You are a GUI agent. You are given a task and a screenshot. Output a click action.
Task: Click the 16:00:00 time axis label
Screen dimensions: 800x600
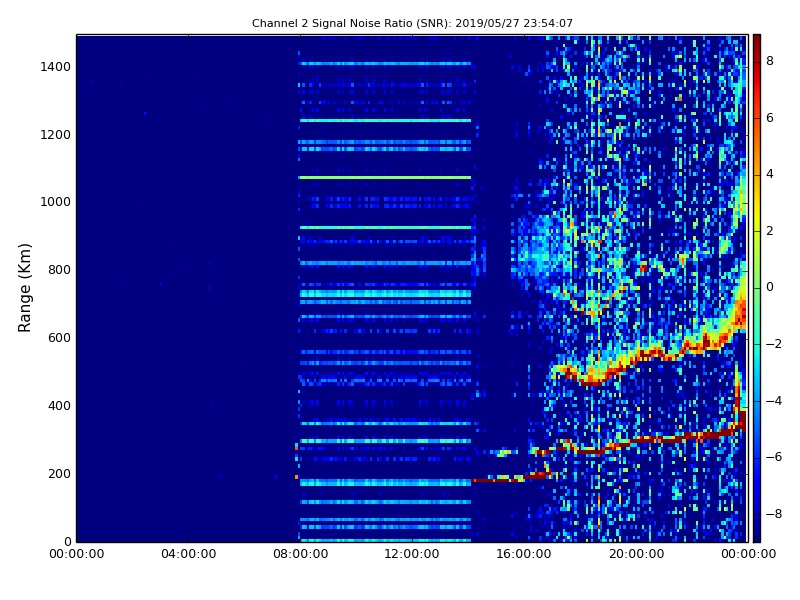[524, 554]
